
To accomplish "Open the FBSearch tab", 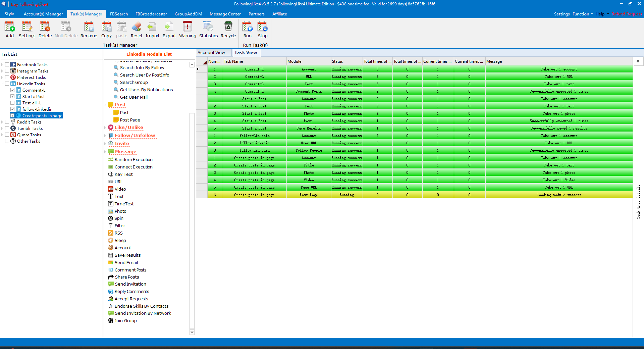I will tap(119, 14).
